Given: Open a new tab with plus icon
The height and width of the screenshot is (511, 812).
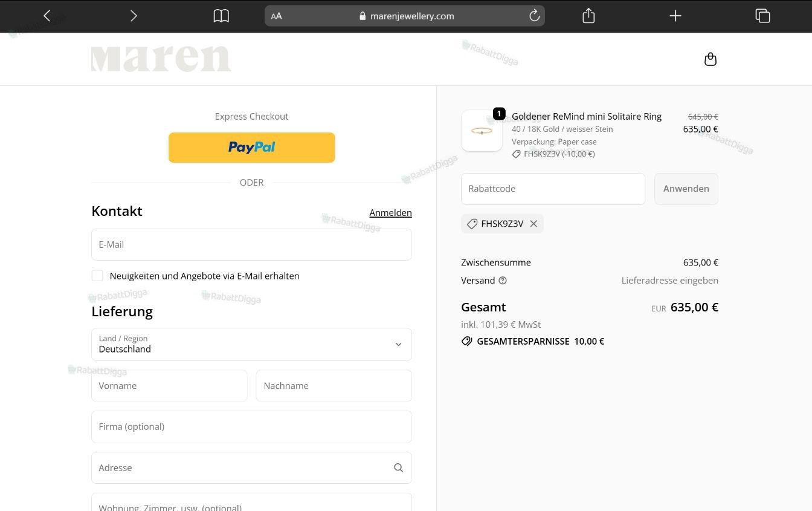Looking at the screenshot, I should tap(675, 16).
